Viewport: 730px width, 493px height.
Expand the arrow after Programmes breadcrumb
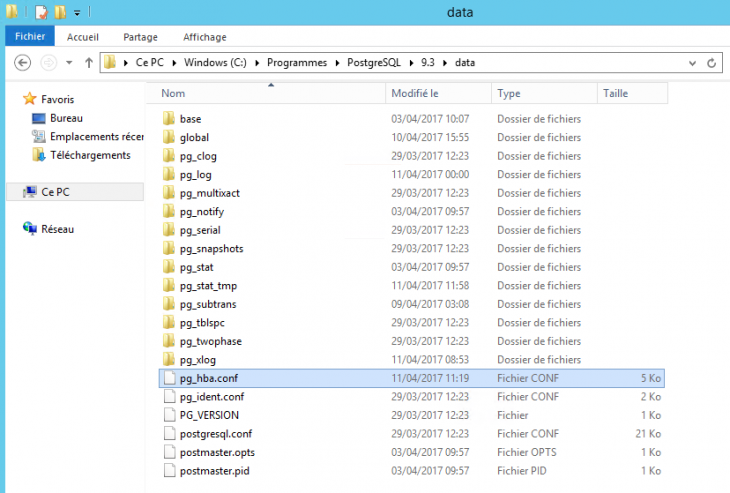tap(338, 63)
